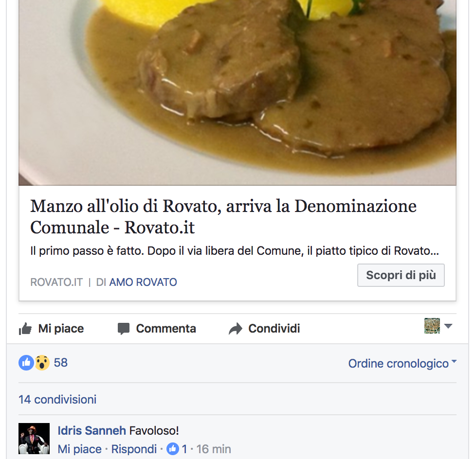Open Idris Sanneh's profile picture
Screen dimensions: 476x459
pyautogui.click(x=34, y=439)
